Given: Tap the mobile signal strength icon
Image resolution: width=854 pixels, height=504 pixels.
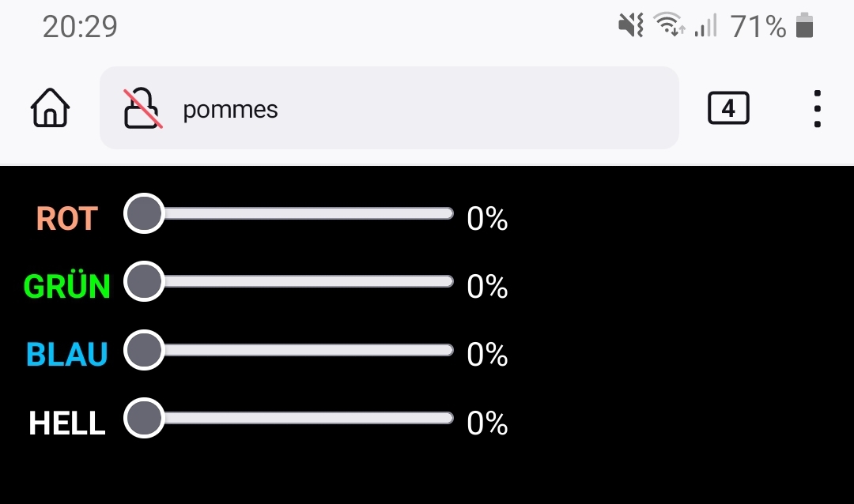Looking at the screenshot, I should point(705,26).
